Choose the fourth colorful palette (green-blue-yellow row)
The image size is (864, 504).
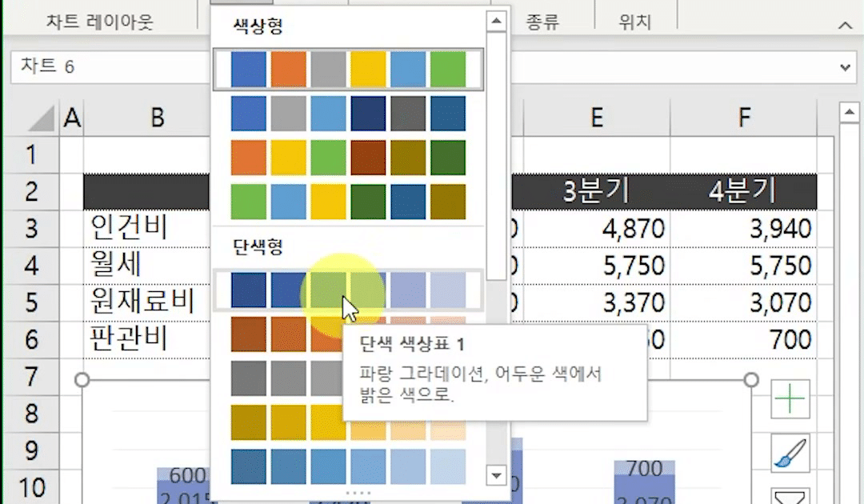(x=348, y=202)
